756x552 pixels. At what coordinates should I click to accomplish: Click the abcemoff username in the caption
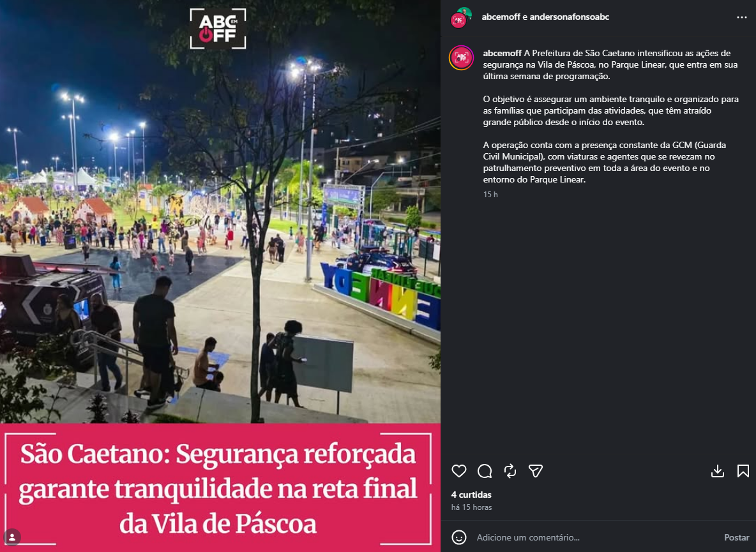pyautogui.click(x=503, y=53)
